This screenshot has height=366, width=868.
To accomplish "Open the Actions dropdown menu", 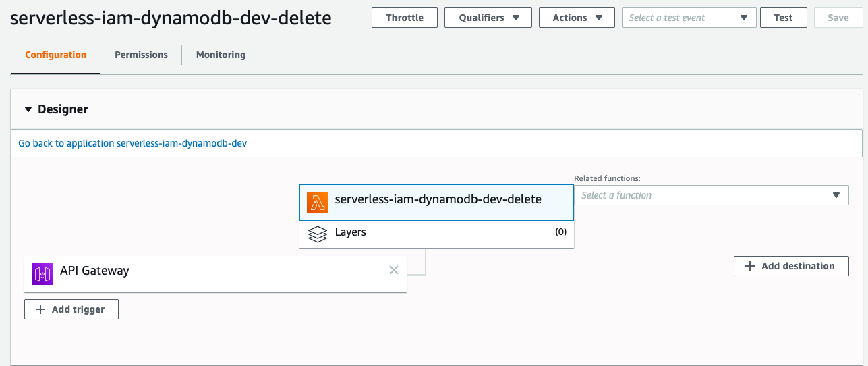I will click(577, 18).
